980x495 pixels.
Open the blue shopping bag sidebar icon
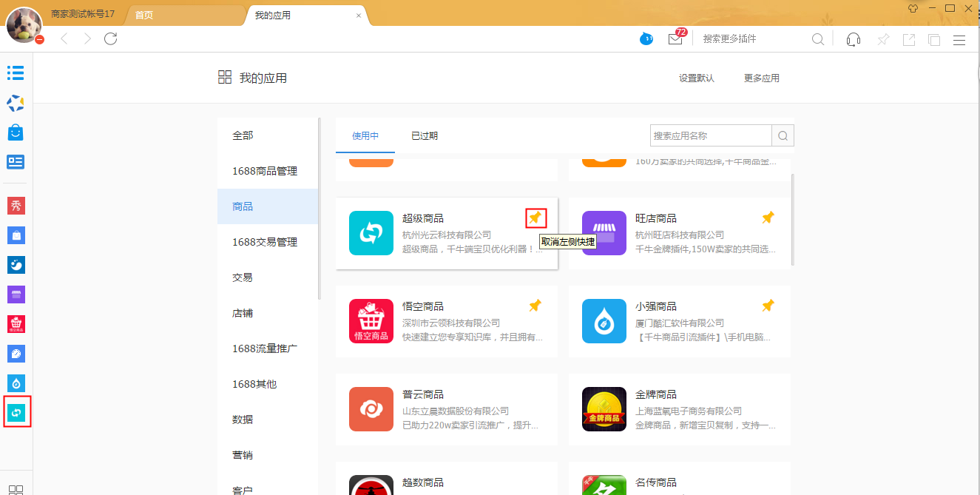coord(16,132)
